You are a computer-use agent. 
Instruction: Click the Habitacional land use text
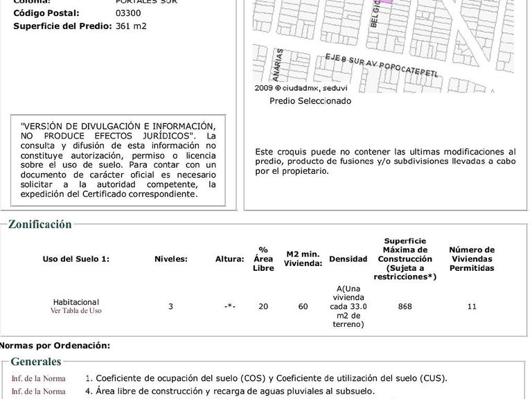pyautogui.click(x=76, y=302)
